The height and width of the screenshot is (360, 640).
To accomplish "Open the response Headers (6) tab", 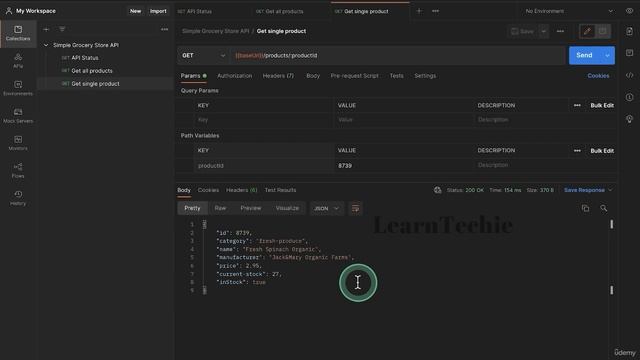I will pyautogui.click(x=242, y=190).
